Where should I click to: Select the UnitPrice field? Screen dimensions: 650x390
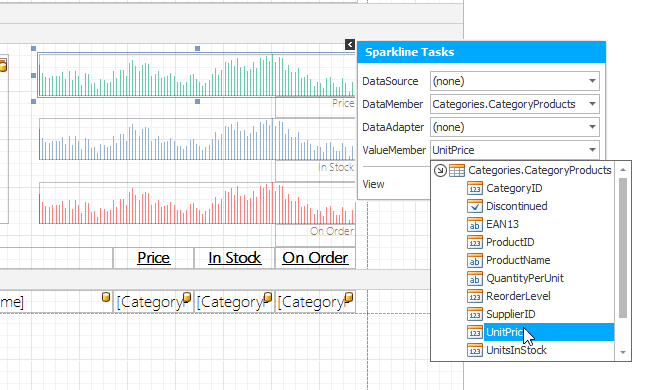pos(548,332)
